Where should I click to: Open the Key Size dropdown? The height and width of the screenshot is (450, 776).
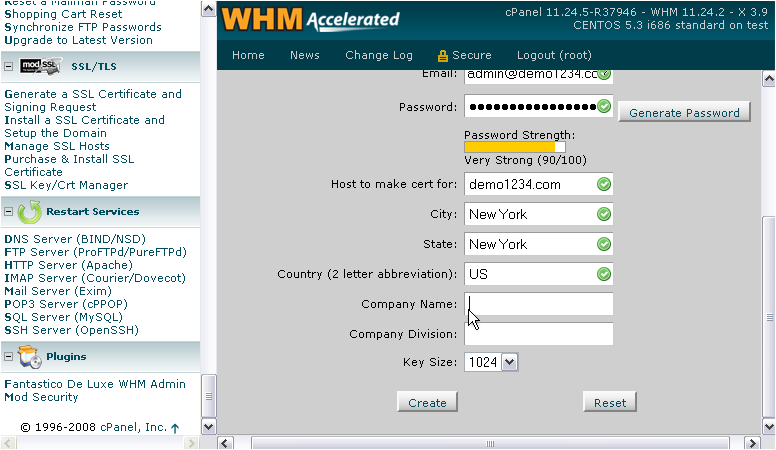click(x=509, y=362)
